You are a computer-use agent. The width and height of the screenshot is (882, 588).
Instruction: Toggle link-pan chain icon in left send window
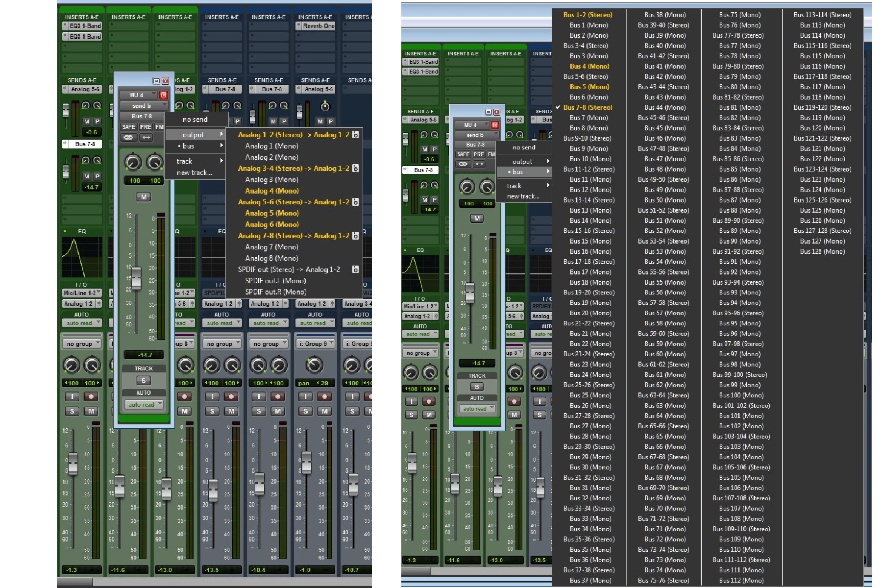129,138
